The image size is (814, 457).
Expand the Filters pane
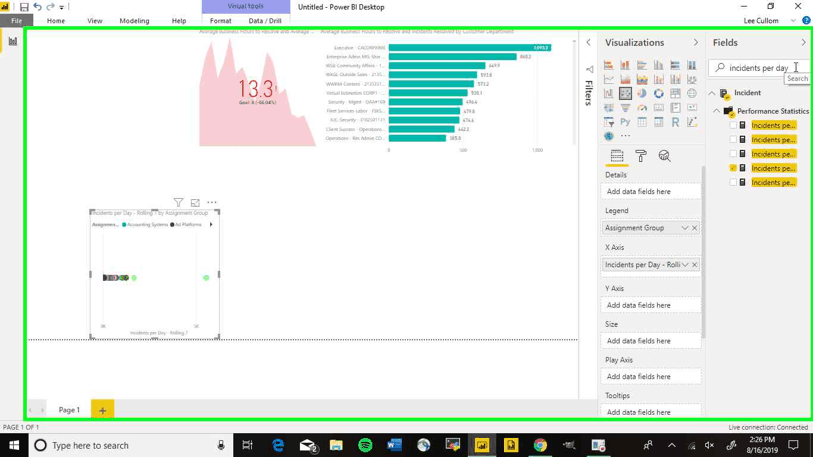click(x=588, y=43)
